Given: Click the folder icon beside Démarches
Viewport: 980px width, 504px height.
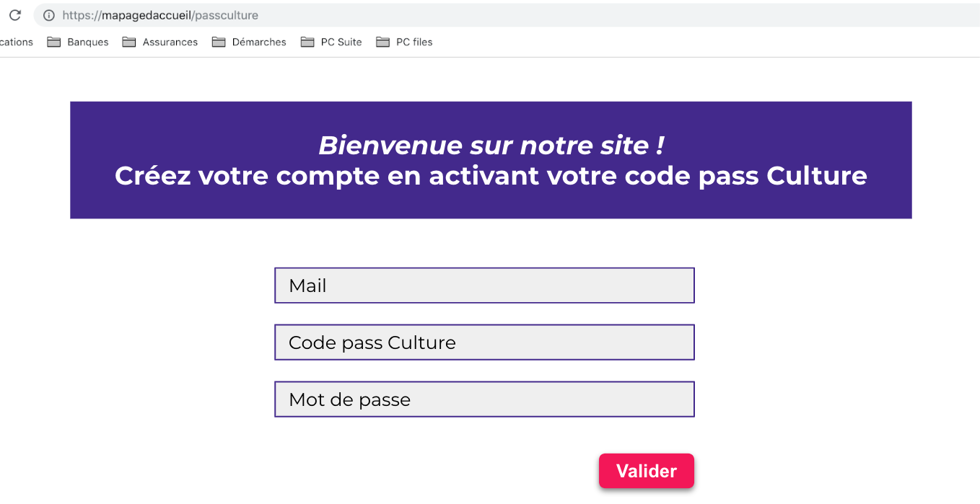Looking at the screenshot, I should point(219,42).
